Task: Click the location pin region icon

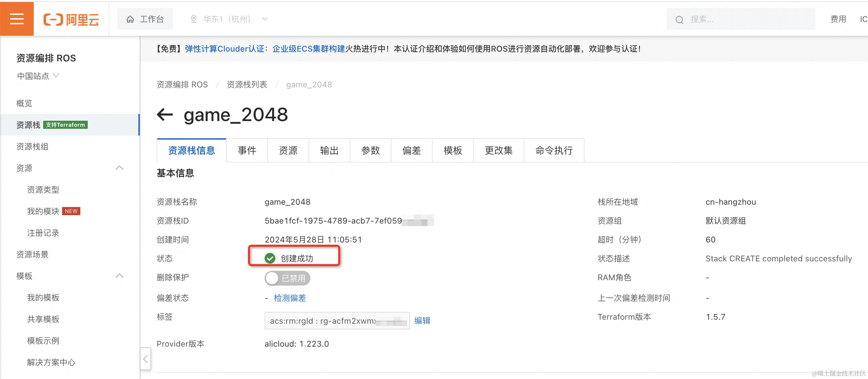Action: coord(194,19)
